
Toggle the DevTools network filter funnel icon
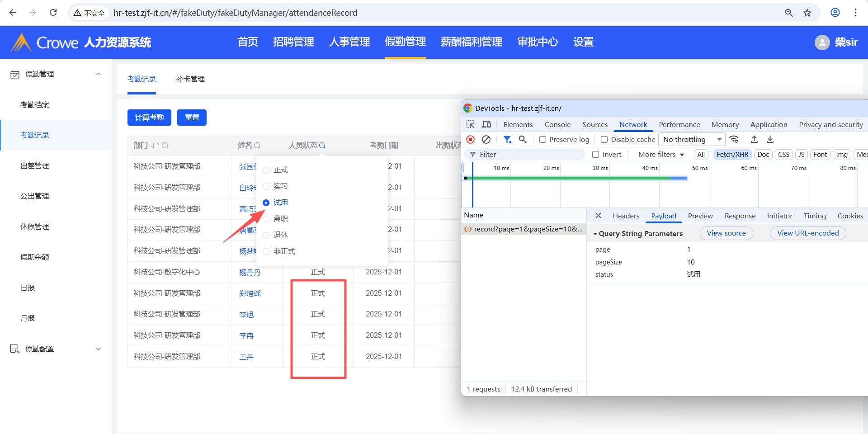coord(507,139)
